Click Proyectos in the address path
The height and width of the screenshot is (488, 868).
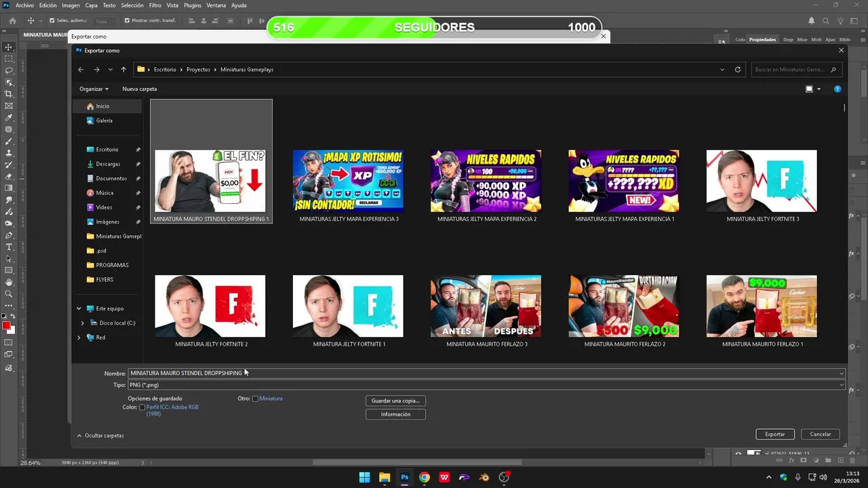pos(199,69)
